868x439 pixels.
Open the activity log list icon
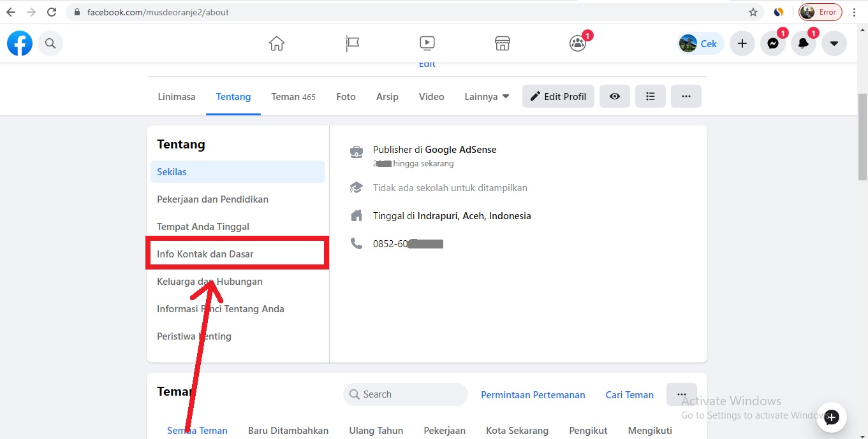pos(650,96)
